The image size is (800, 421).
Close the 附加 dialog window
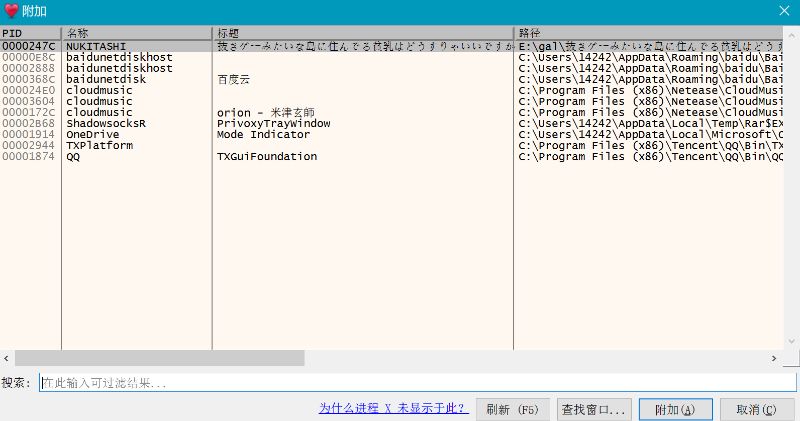click(784, 11)
